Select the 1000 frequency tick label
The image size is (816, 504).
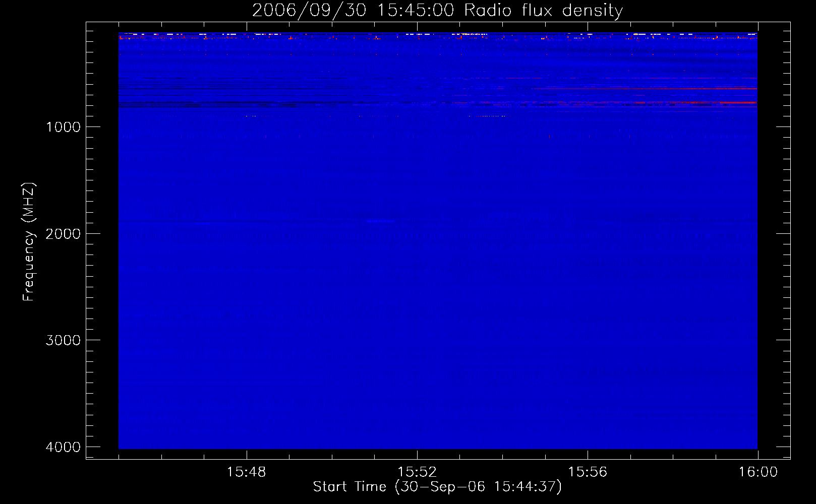point(63,127)
